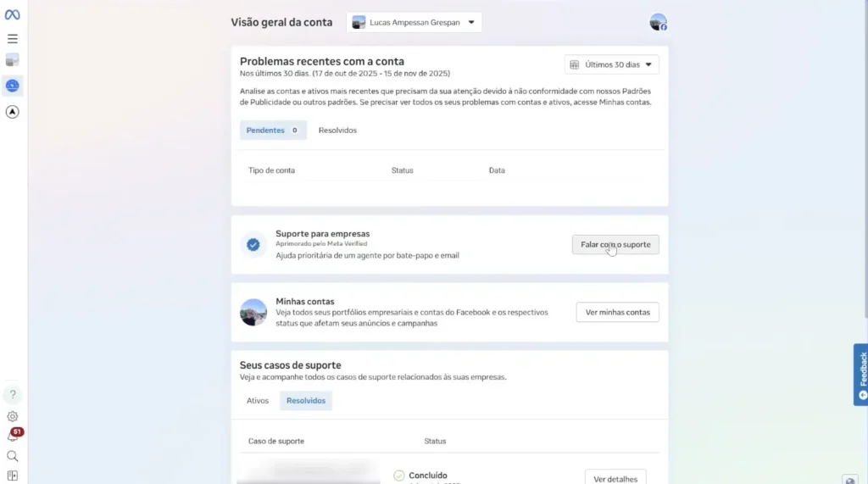The height and width of the screenshot is (484, 868).
Task: Click the chat bubble icon at bottom right
Action: pos(850,480)
